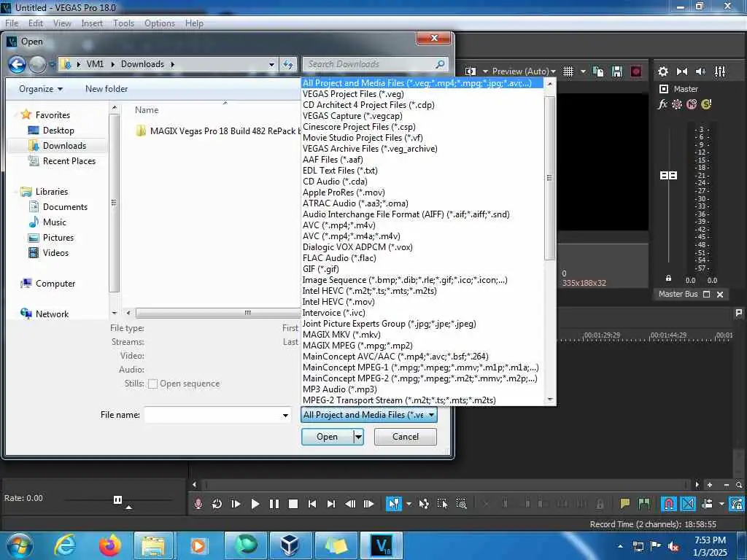Open the Organize dropdown

[41, 88]
